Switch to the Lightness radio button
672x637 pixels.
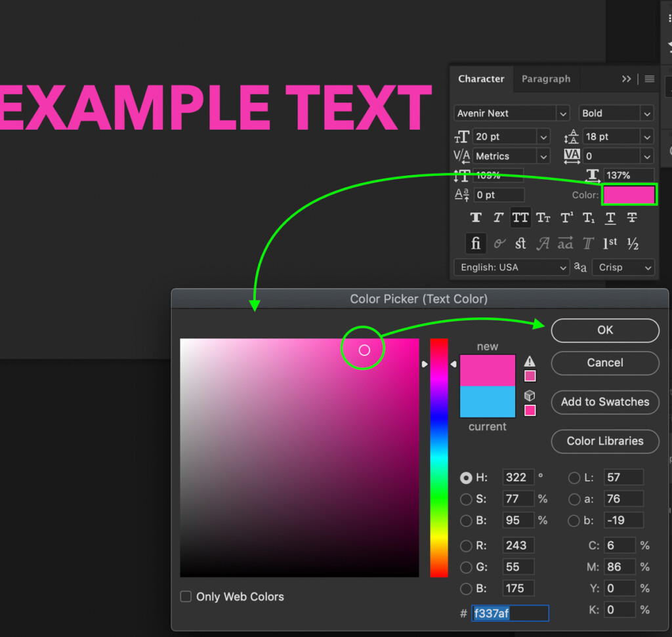(x=574, y=478)
